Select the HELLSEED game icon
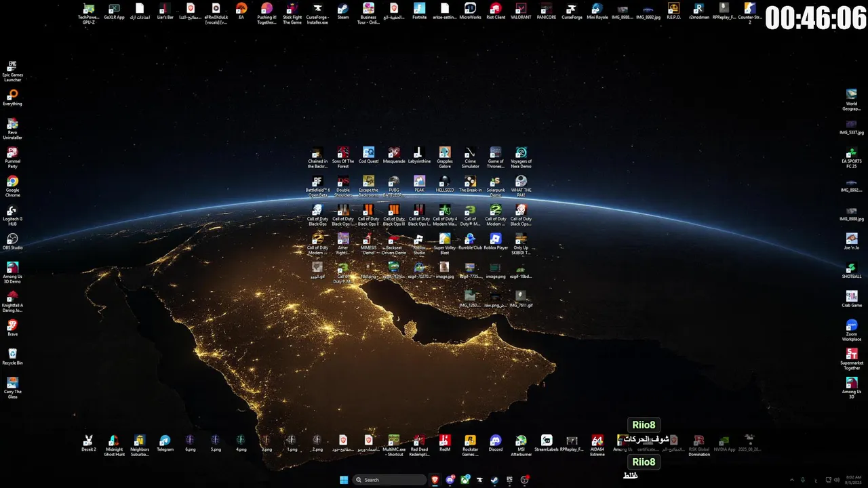Image resolution: width=868 pixels, height=488 pixels. tap(445, 184)
